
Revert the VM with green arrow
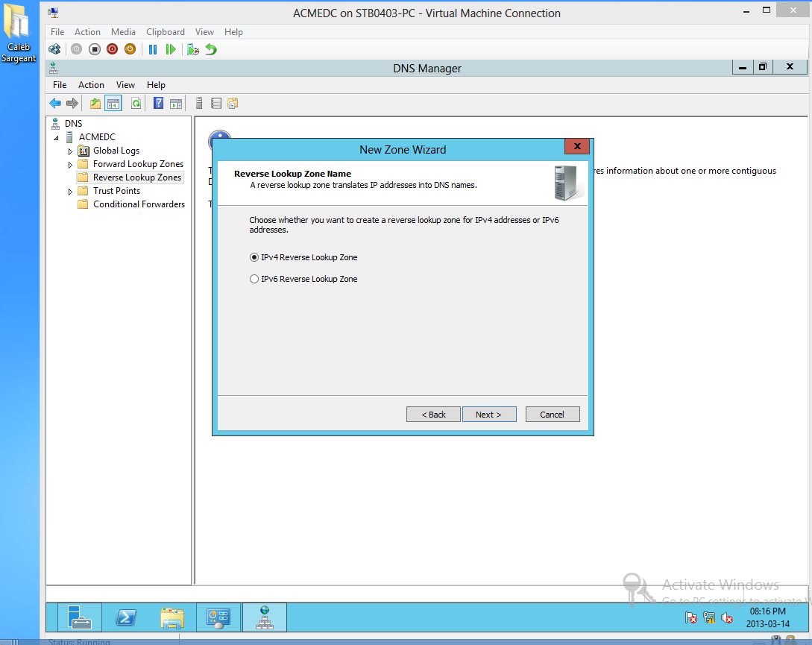(x=211, y=49)
